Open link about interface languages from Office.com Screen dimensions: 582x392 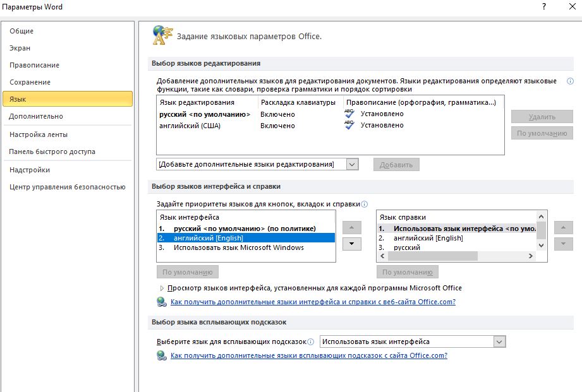tap(313, 302)
